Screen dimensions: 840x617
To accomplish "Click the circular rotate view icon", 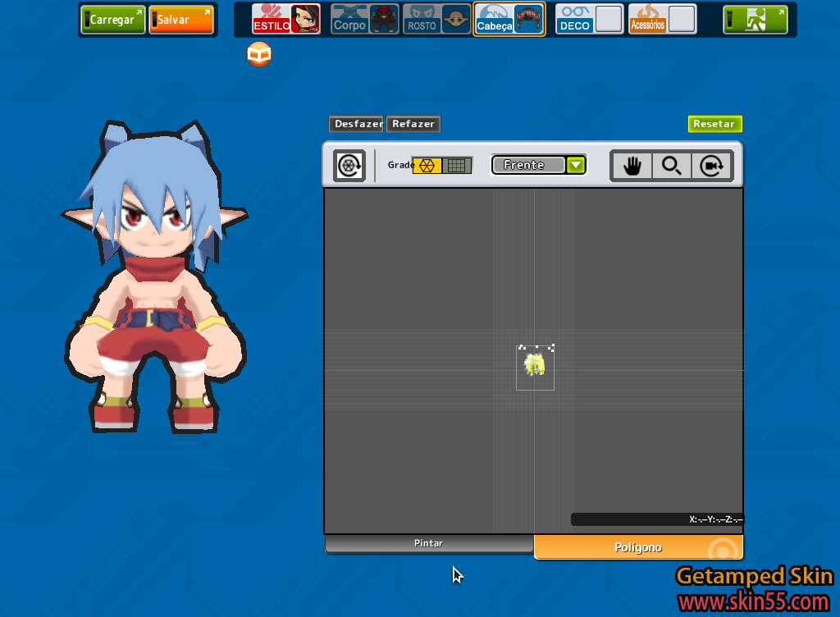I will pyautogui.click(x=349, y=166).
